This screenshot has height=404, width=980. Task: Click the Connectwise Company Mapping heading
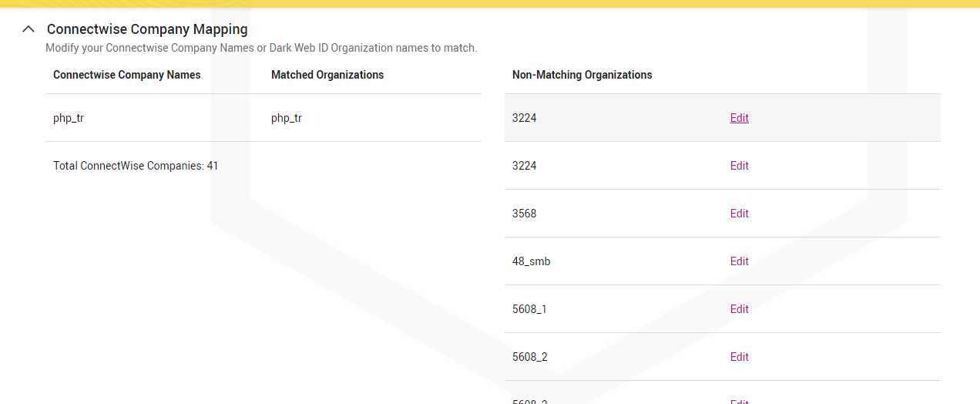(147, 29)
